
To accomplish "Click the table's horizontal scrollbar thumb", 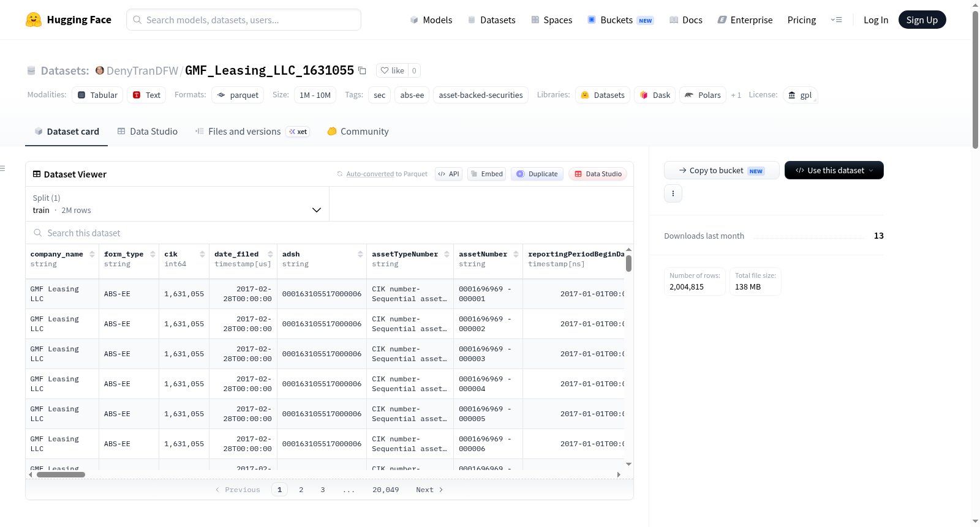I will coord(61,474).
